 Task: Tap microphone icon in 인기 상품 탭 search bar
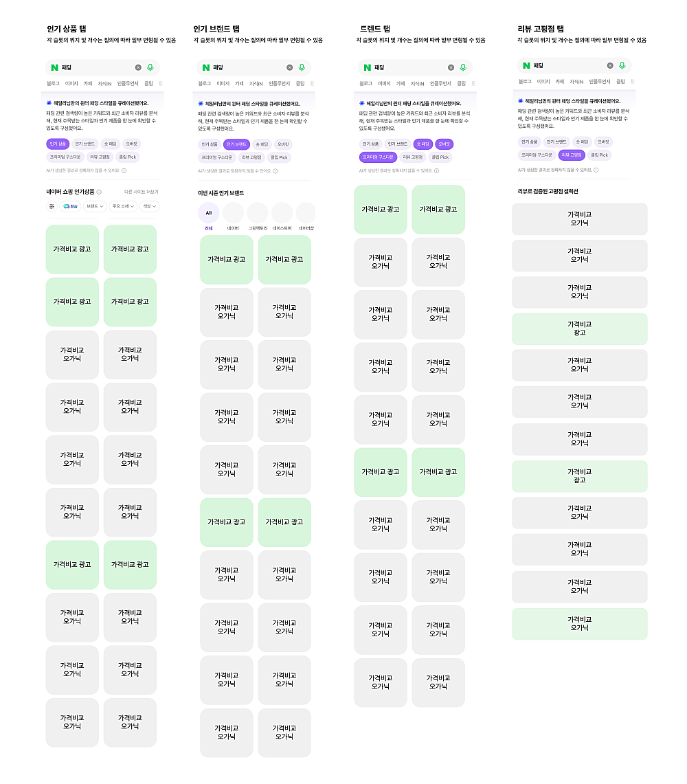pos(150,67)
